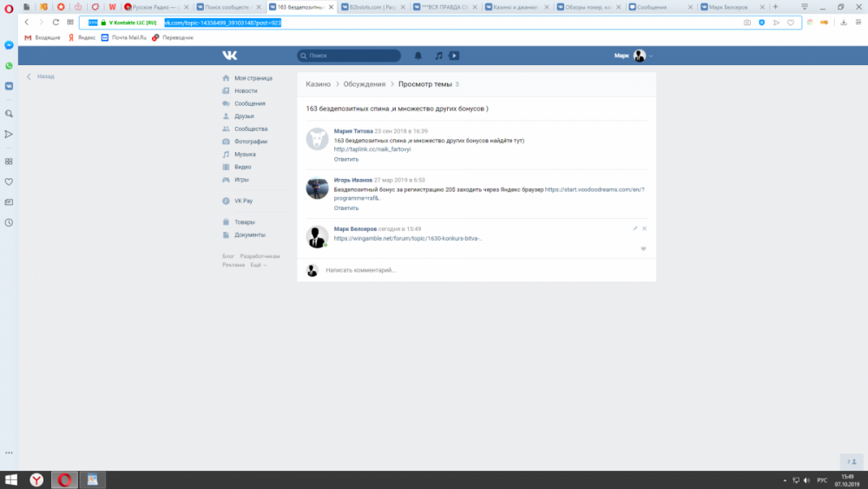Screen dimensions: 868x489
Task: Open Игорь Иванов's profile name
Action: pyautogui.click(x=352, y=180)
